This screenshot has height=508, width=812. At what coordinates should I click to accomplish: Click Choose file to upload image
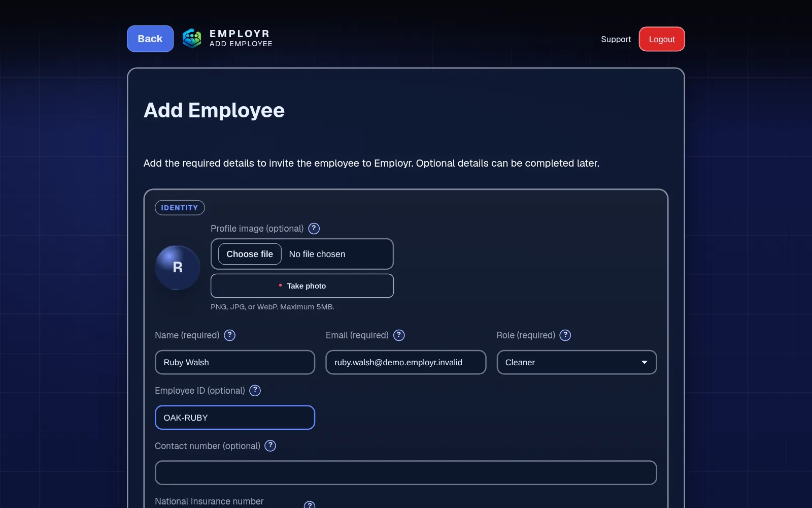(250, 254)
